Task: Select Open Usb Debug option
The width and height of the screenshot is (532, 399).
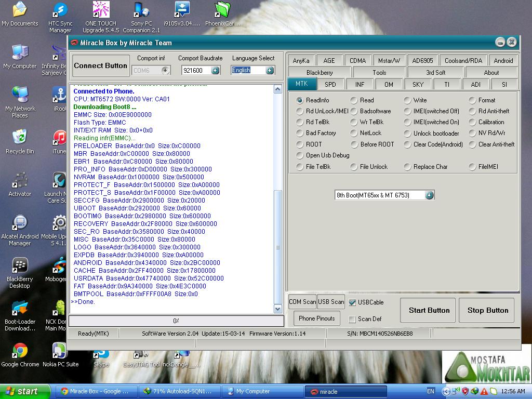Action: tap(300, 155)
